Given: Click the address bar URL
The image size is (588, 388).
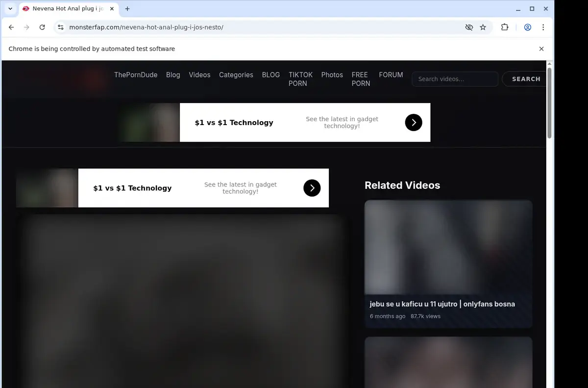Looking at the screenshot, I should tap(146, 27).
